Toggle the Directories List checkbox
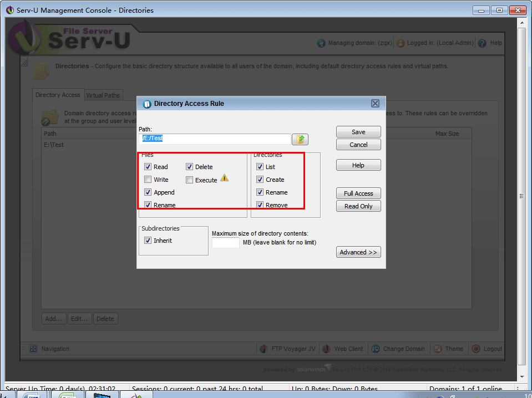 coord(260,166)
